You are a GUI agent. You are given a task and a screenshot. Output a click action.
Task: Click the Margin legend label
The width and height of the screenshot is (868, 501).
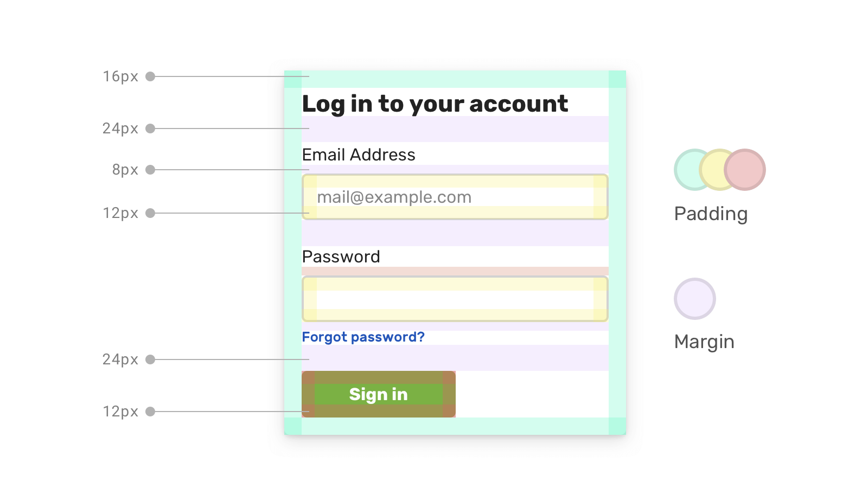[704, 342]
